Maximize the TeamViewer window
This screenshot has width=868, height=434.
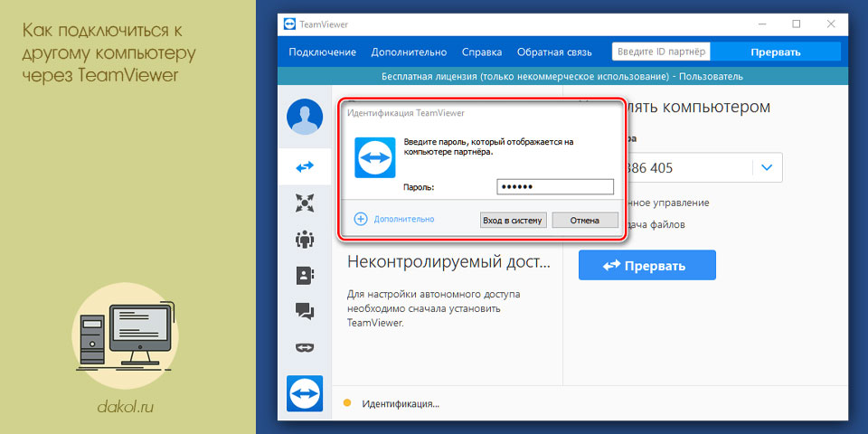click(796, 24)
